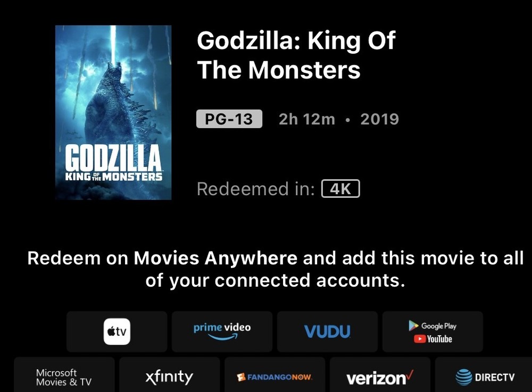The width and height of the screenshot is (532, 392).
Task: Open the Apple TV app tile
Action: pos(117,332)
